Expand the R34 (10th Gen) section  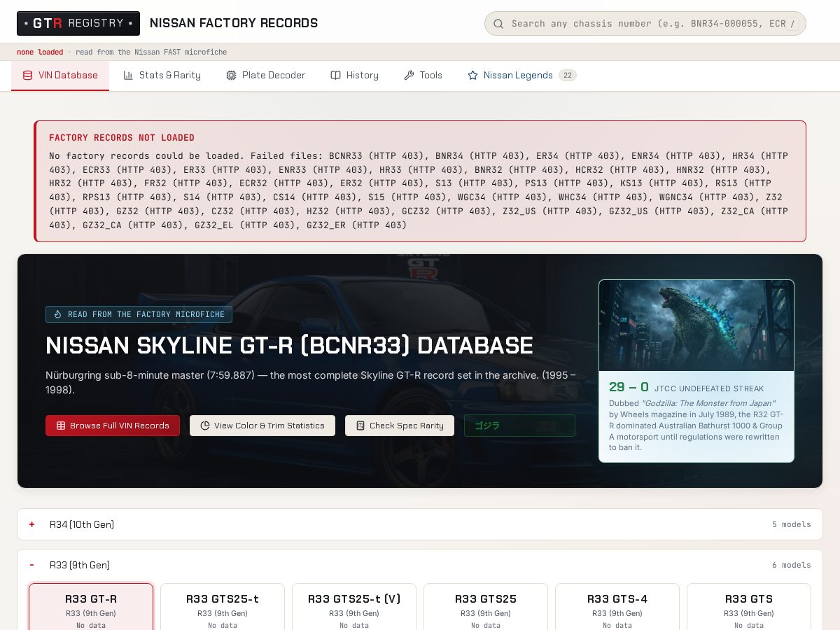(x=420, y=524)
